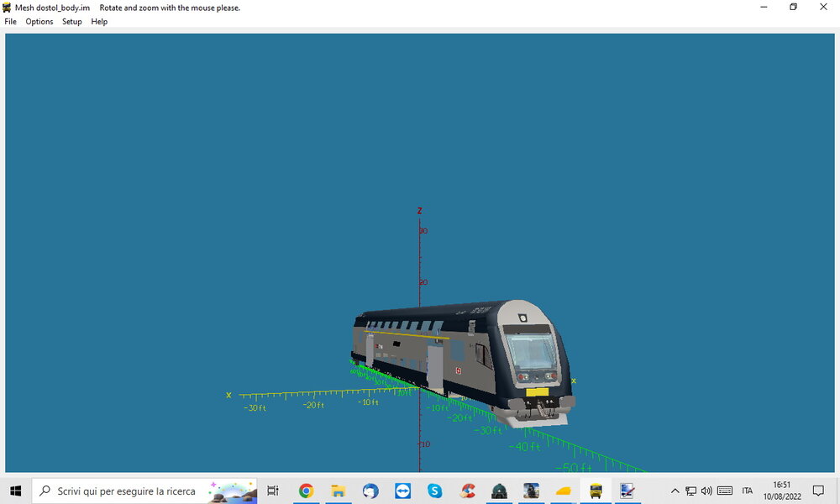Click the train model's windshield

click(x=531, y=352)
